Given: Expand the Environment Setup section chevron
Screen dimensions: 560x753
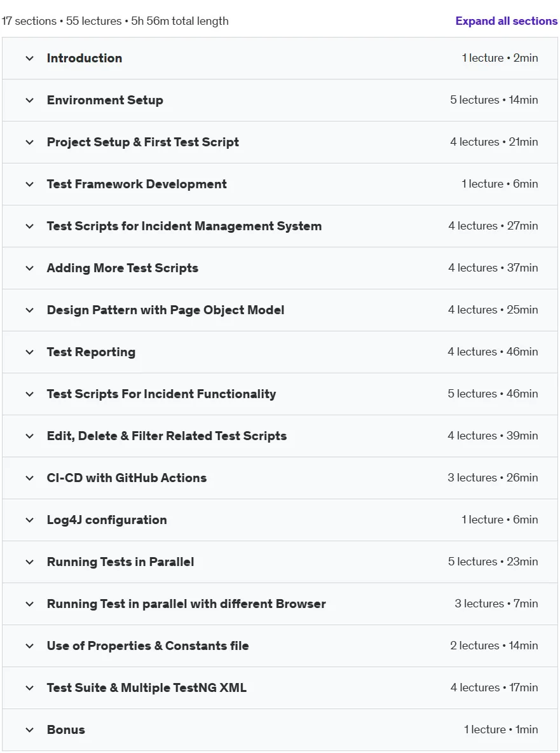Looking at the screenshot, I should (x=29, y=100).
